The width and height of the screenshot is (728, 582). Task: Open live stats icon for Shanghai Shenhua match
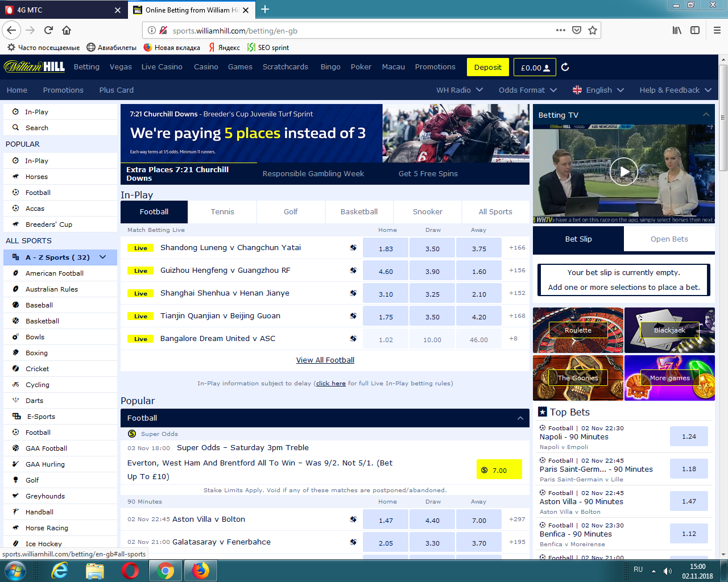point(353,293)
